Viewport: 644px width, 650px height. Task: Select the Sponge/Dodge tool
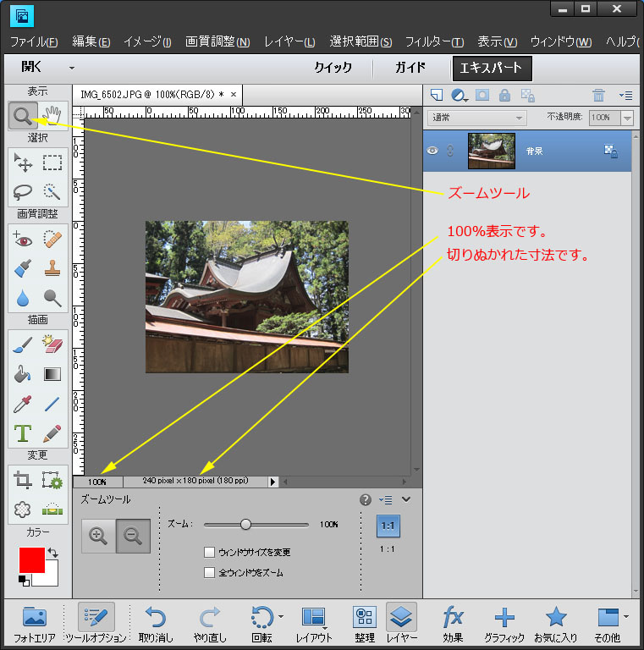pyautogui.click(x=52, y=298)
